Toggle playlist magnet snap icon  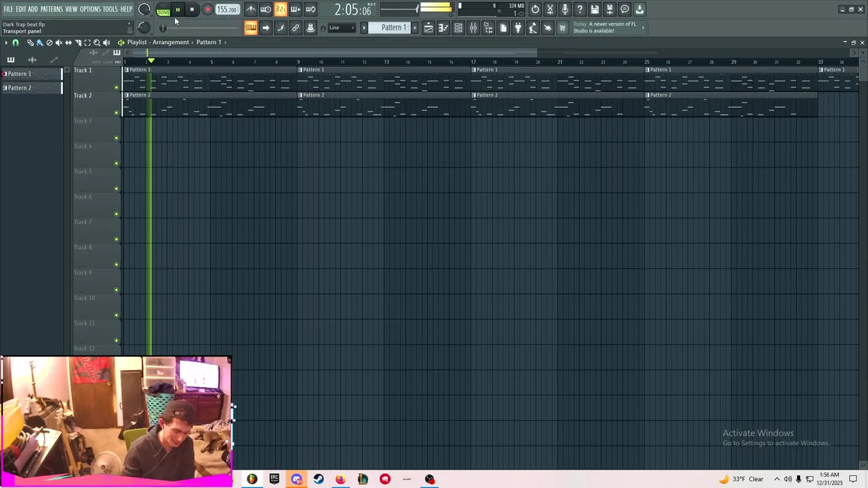coord(16,43)
